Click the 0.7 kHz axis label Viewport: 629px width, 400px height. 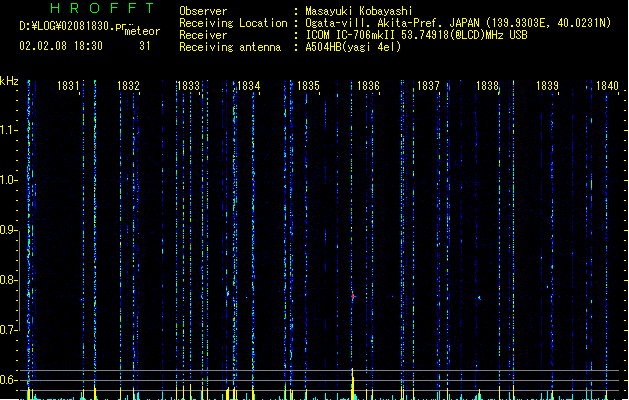(x=9, y=330)
